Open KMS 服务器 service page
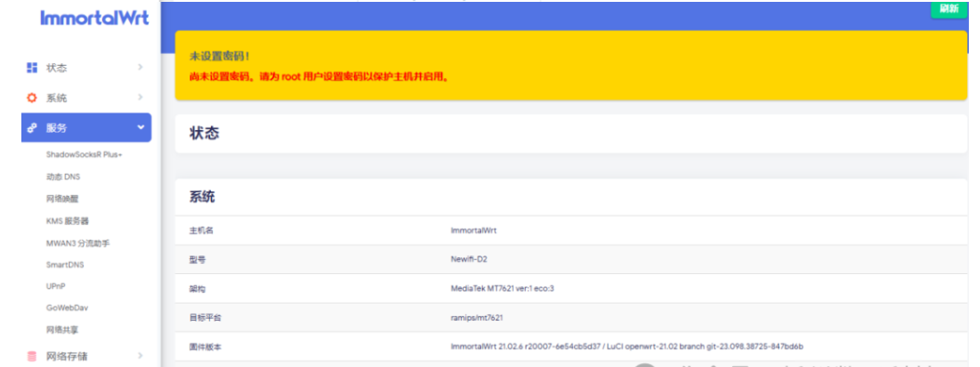 (x=68, y=221)
